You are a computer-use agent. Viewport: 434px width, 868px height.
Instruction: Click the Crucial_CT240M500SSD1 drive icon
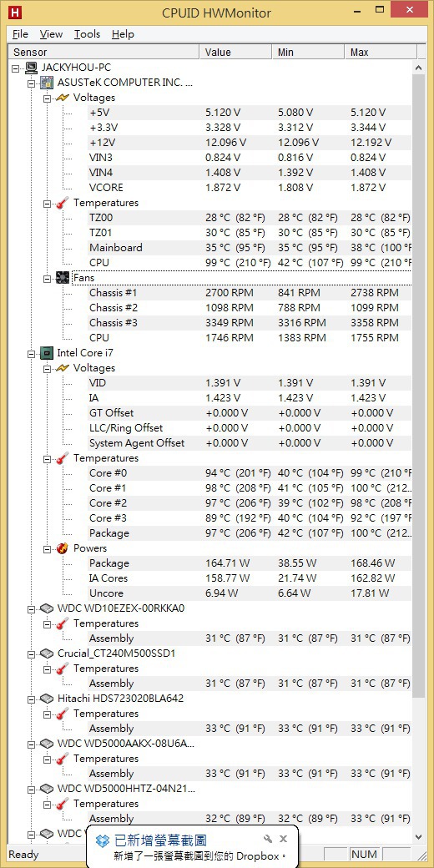[x=48, y=654]
